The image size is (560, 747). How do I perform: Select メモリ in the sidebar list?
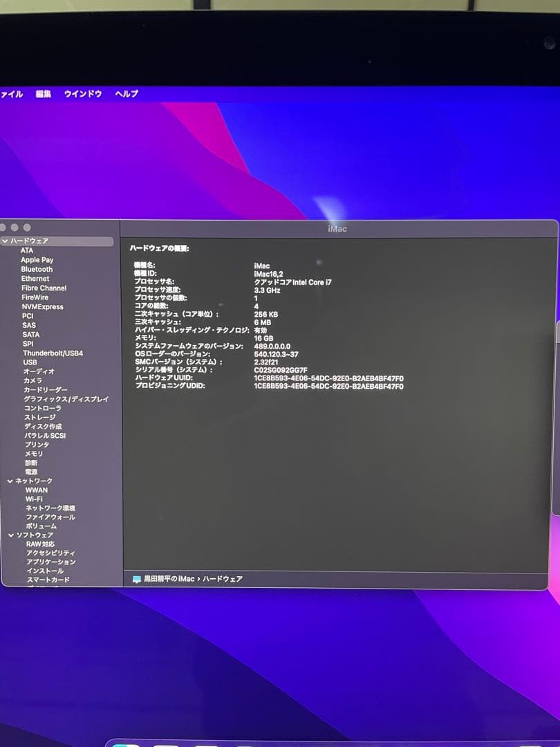coord(34,454)
